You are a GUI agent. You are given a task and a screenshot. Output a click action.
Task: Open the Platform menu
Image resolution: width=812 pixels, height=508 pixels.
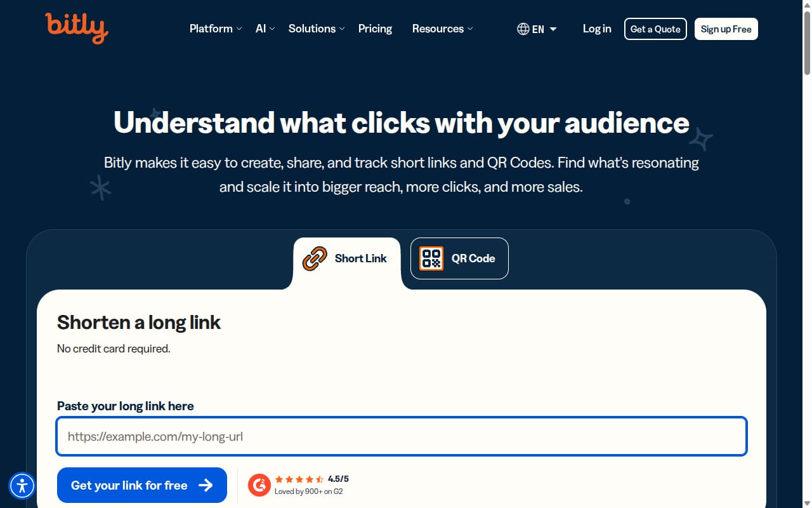click(x=216, y=29)
